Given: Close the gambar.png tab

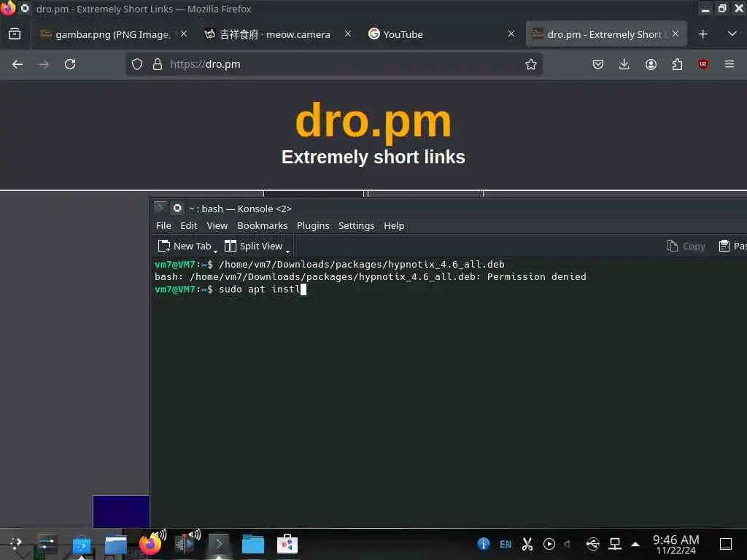Looking at the screenshot, I should tap(183, 34).
